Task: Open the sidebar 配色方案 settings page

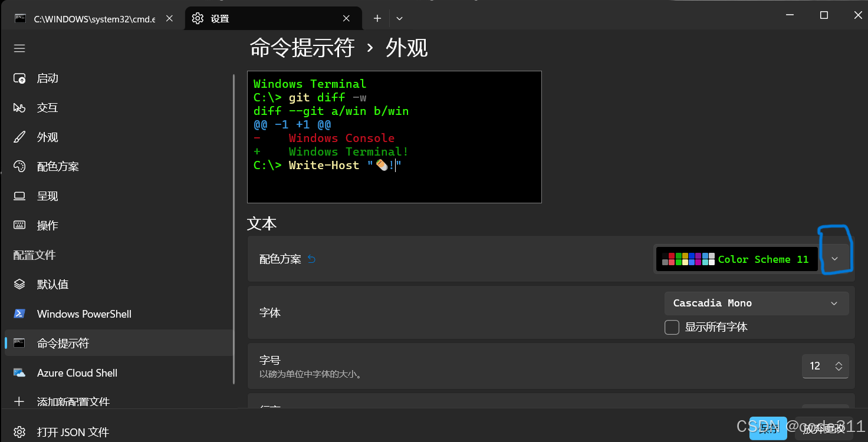Action: click(118, 167)
